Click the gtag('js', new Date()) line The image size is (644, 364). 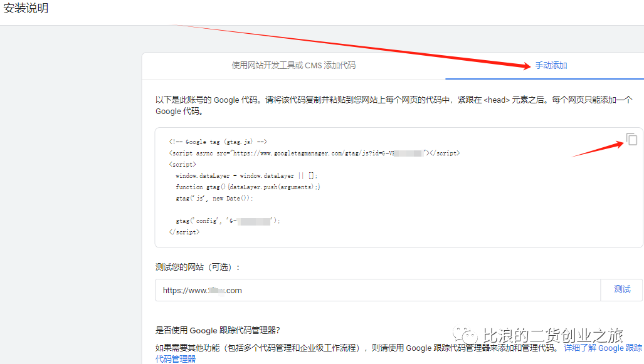coord(214,198)
